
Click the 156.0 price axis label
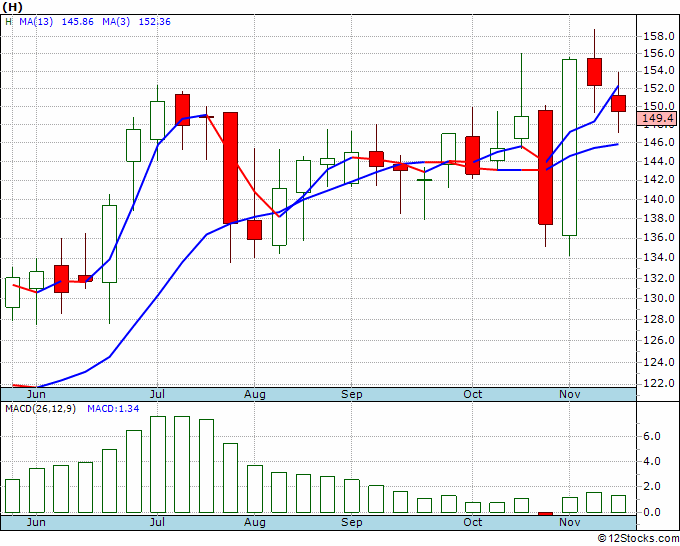point(658,53)
